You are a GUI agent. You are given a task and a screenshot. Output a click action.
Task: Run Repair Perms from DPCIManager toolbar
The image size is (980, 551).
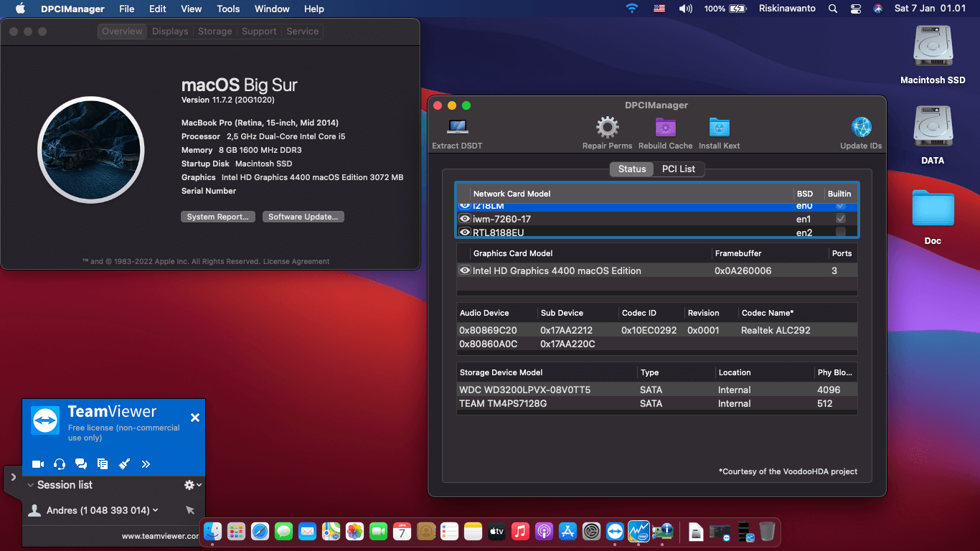tap(607, 128)
